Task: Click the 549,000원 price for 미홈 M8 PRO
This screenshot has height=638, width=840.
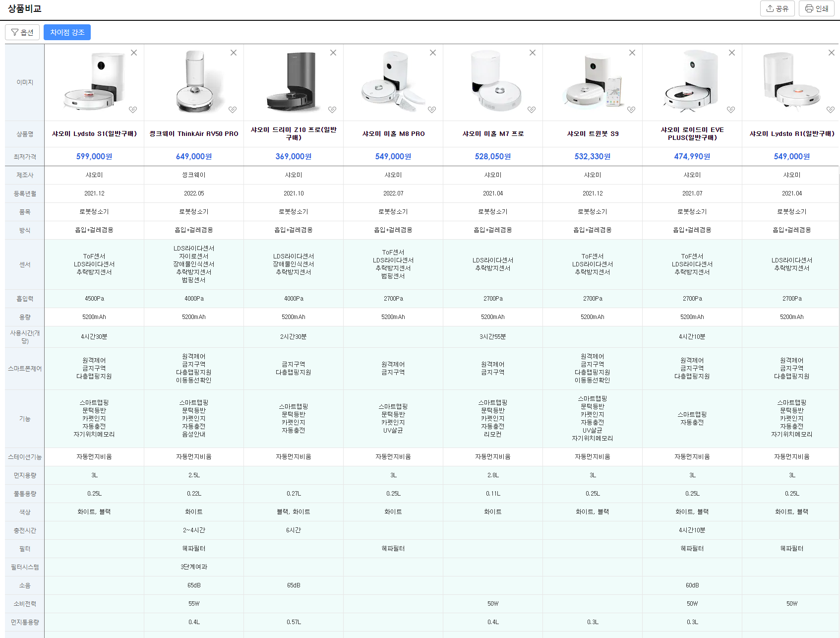Action: tap(393, 156)
